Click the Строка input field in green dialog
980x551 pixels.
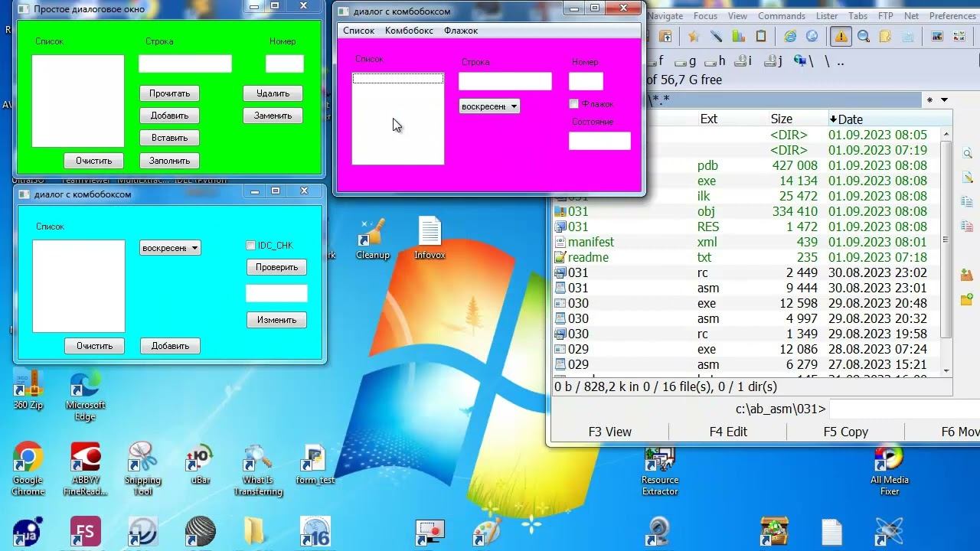click(x=185, y=64)
